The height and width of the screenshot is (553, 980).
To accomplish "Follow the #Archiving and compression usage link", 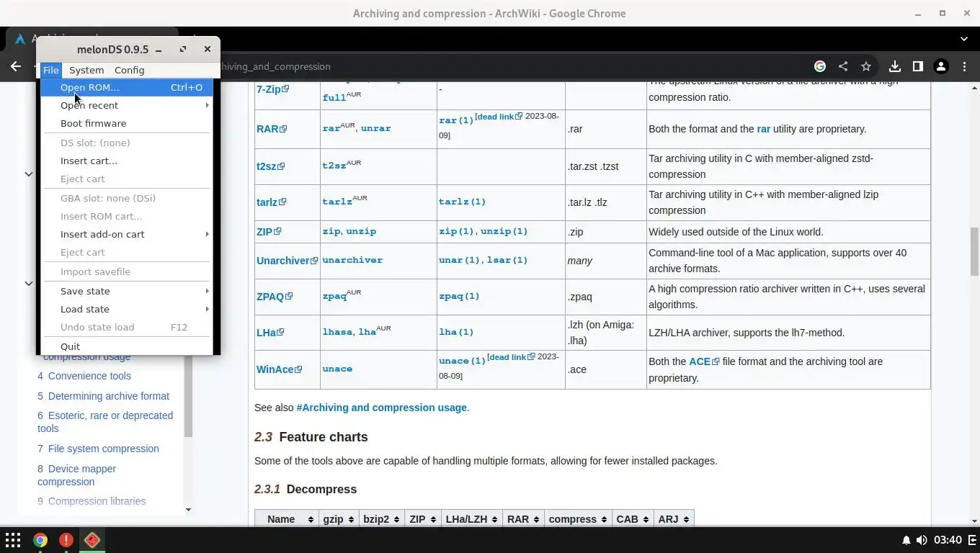I will tap(382, 408).
